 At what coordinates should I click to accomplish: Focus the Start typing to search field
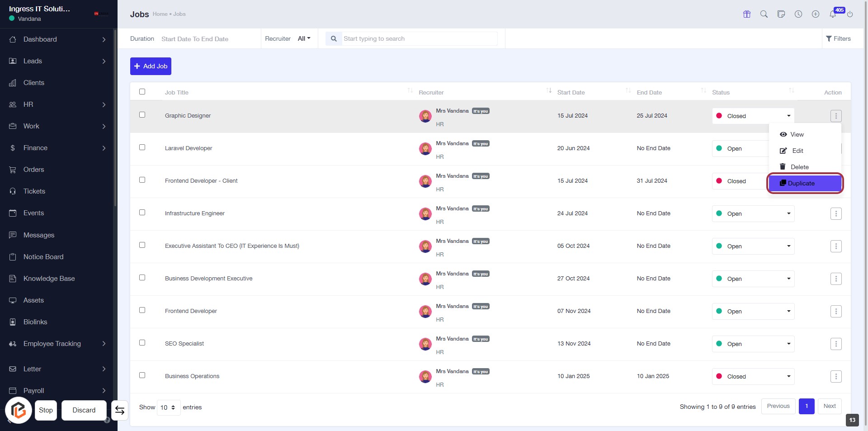click(x=419, y=39)
